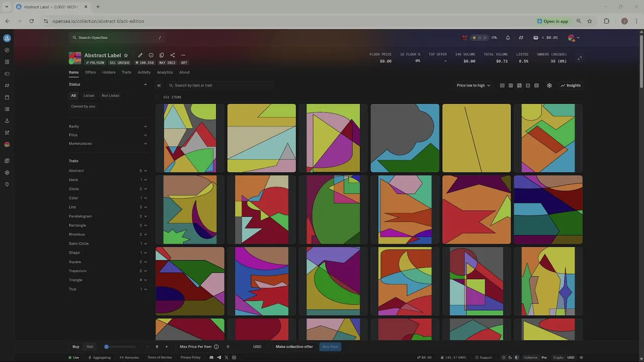Select the light theme sun icon

click(x=504, y=357)
